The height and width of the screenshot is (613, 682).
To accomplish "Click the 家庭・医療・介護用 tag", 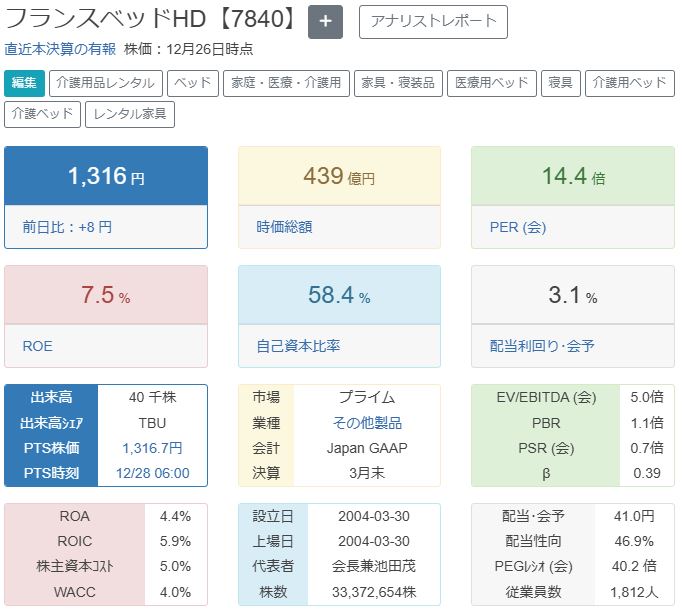I will 286,83.
